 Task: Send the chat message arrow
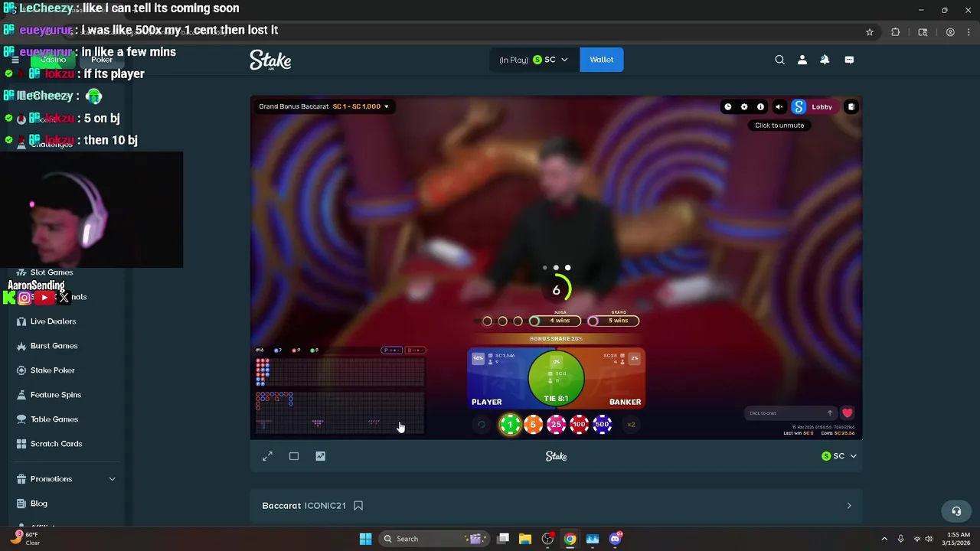[x=830, y=413]
